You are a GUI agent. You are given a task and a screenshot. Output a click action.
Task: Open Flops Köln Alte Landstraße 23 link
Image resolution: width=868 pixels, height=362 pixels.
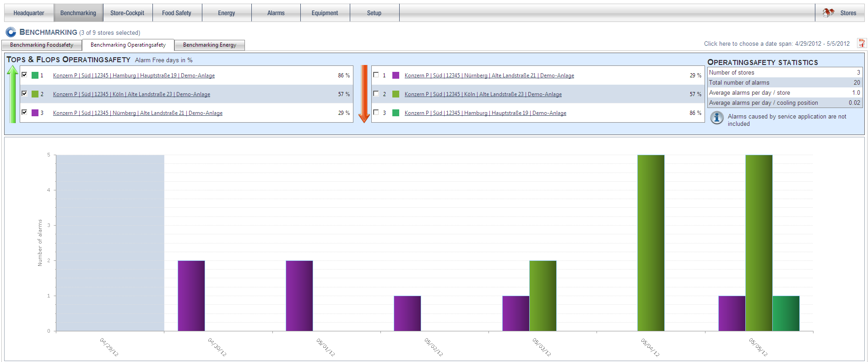coord(483,94)
